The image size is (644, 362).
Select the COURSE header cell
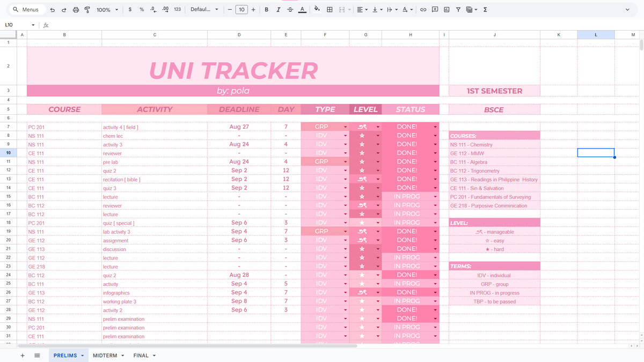[64, 109]
